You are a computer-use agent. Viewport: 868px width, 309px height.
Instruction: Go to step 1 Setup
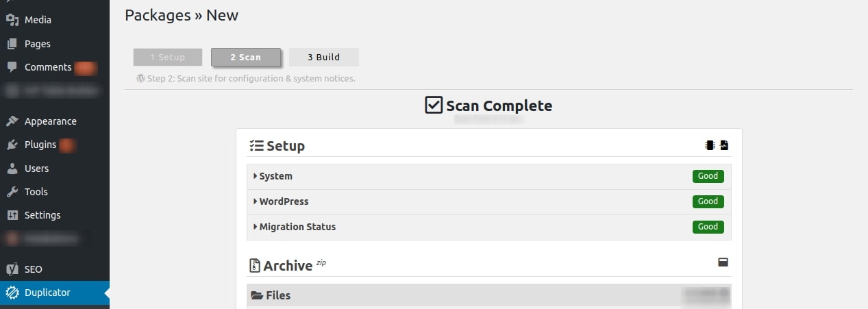(168, 57)
